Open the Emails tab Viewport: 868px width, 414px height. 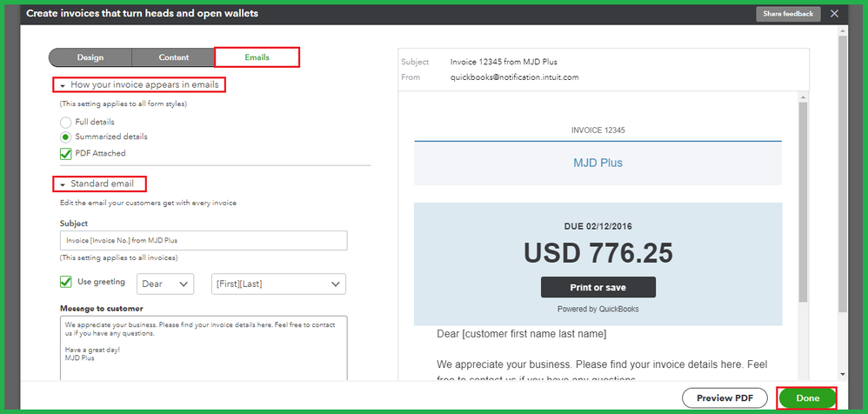257,57
